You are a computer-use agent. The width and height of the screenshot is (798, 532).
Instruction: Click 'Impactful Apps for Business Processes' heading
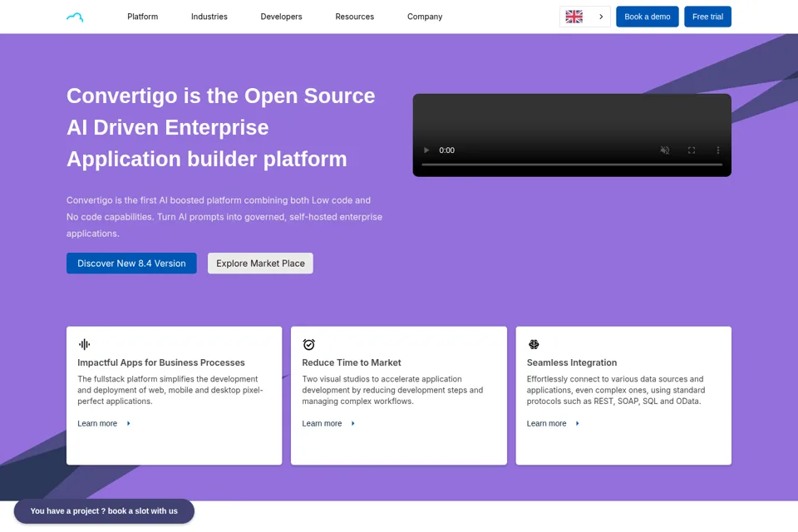coord(160,362)
